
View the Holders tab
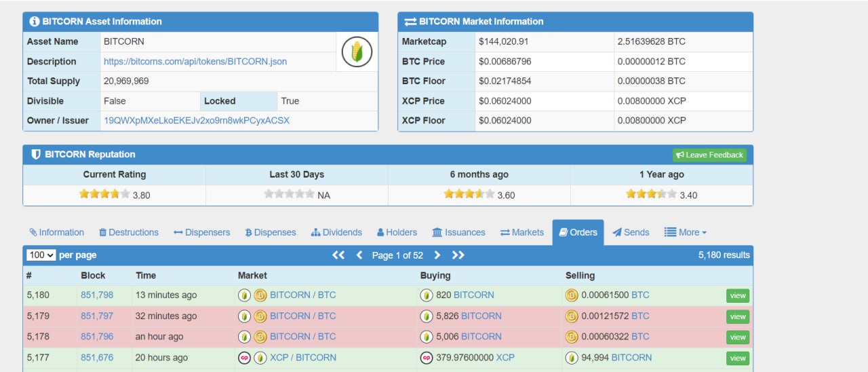pyautogui.click(x=397, y=232)
